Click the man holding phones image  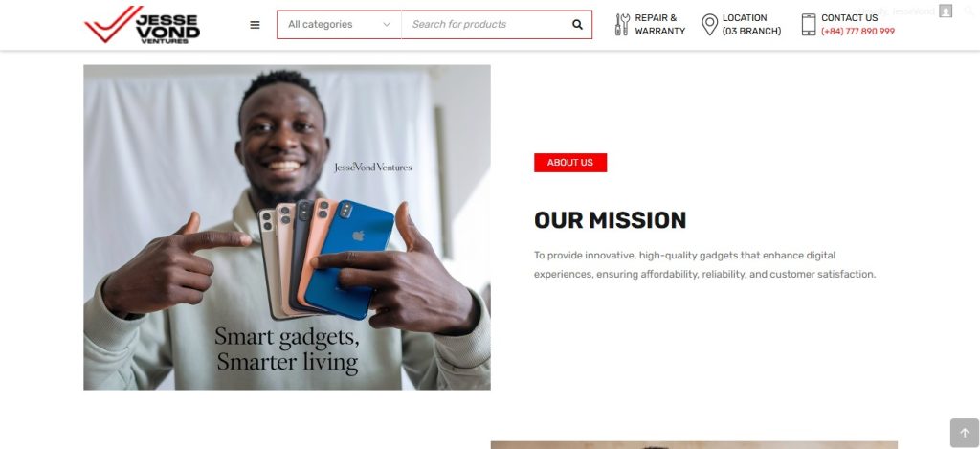[x=287, y=227]
